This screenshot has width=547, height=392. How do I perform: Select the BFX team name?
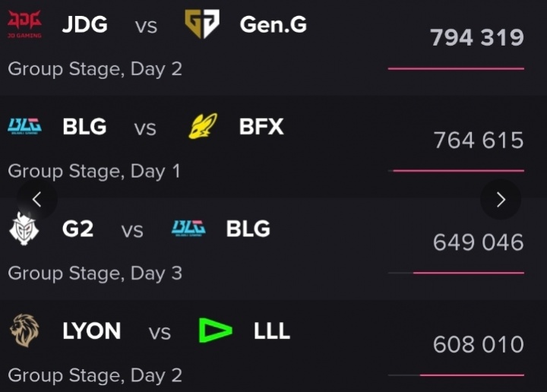[x=261, y=126]
